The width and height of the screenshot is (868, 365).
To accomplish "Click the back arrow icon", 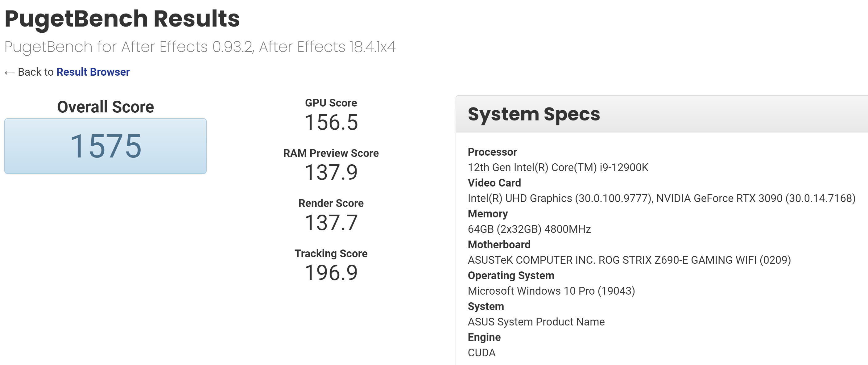I will 10,73.
